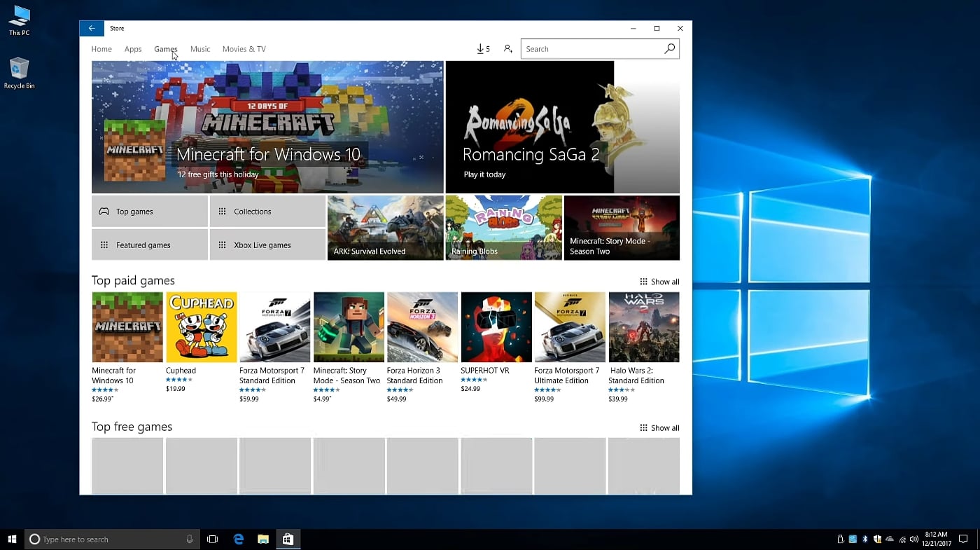Open Microsoft Edge from the taskbar
The image size is (980, 550).
(239, 539)
